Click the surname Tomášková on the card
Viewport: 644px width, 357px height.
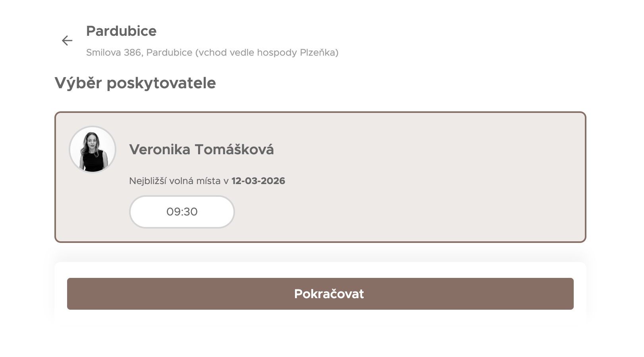[x=234, y=149]
